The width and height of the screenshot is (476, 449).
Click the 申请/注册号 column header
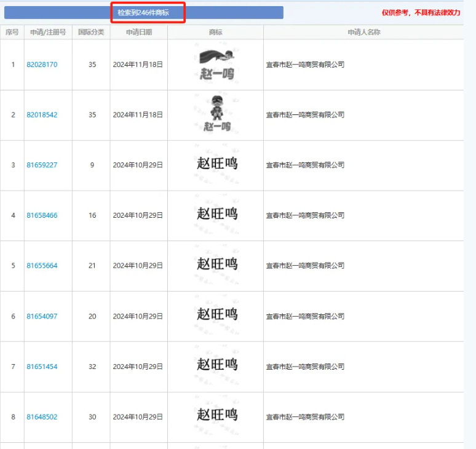coord(48,32)
